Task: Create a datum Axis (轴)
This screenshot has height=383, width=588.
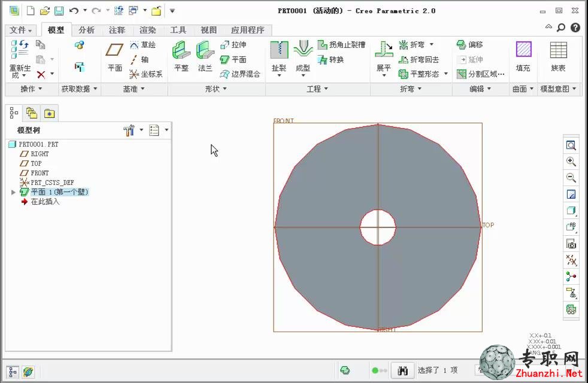Action: click(x=140, y=60)
